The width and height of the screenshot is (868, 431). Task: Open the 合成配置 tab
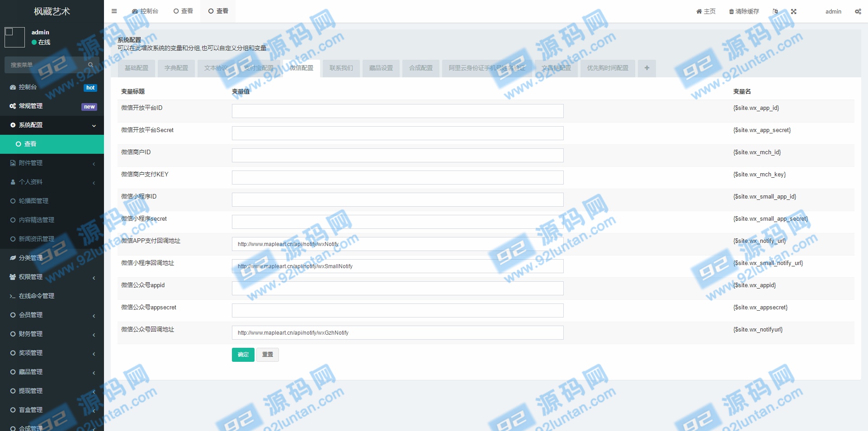click(421, 68)
